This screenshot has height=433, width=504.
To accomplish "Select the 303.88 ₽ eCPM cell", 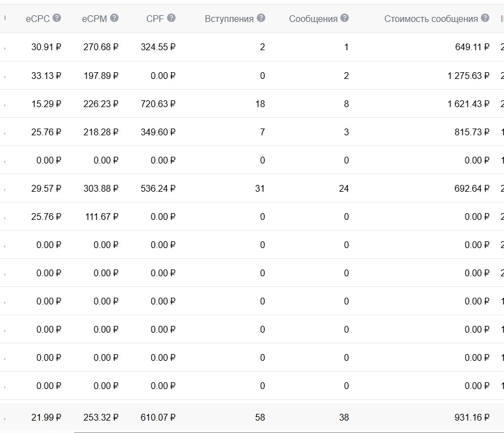I will (x=101, y=188).
